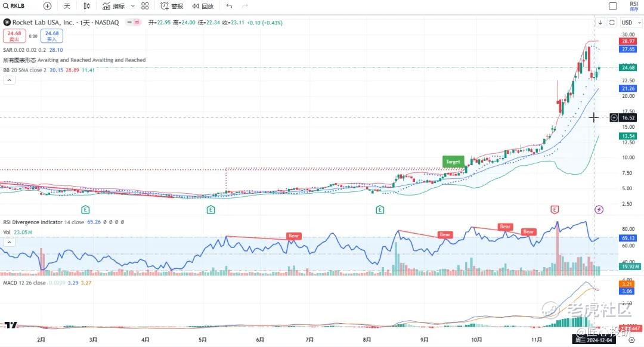Click the Bear label near June
644x347 pixels.
click(293, 236)
